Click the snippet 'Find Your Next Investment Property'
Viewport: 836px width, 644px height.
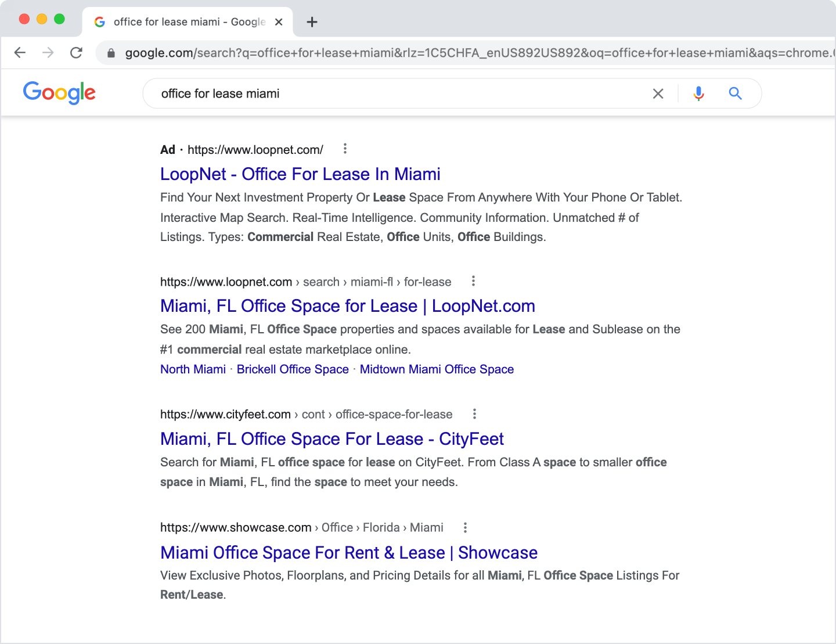point(257,197)
